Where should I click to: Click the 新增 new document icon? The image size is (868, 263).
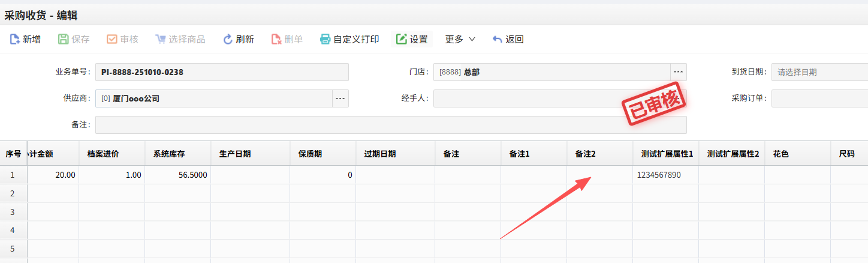point(15,40)
